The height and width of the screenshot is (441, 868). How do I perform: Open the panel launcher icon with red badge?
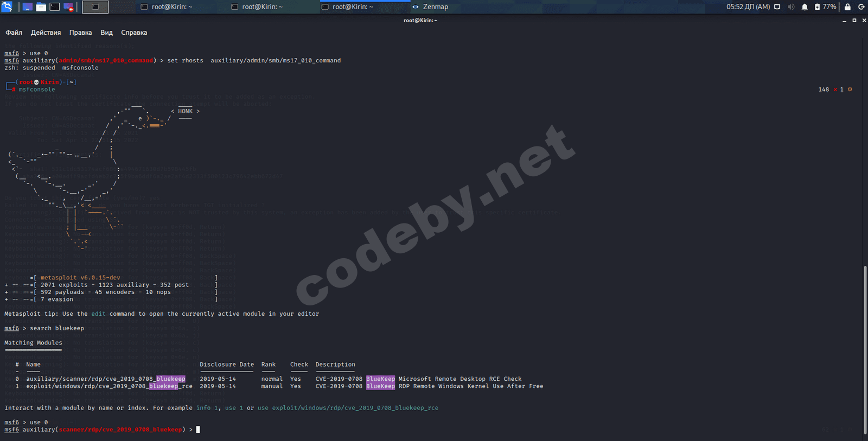point(68,7)
